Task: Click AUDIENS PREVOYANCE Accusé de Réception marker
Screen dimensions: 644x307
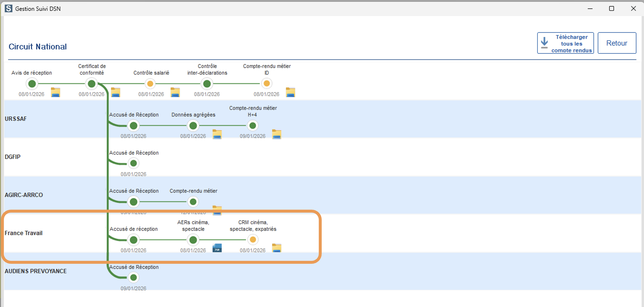Action: 133,278
